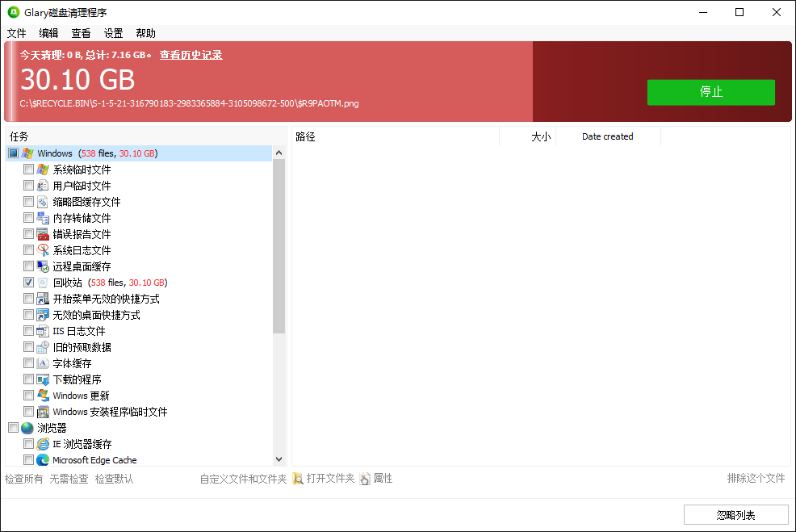
Task: Open the 文件 menu
Action: (16, 33)
